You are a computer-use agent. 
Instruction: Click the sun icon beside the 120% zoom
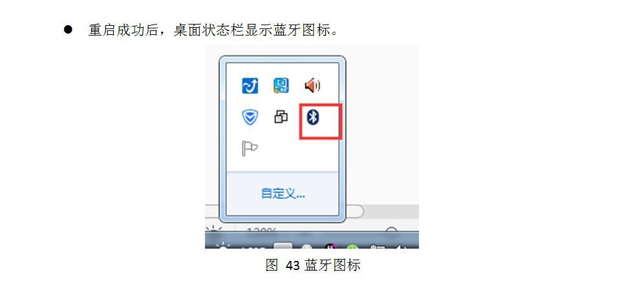(x=214, y=229)
